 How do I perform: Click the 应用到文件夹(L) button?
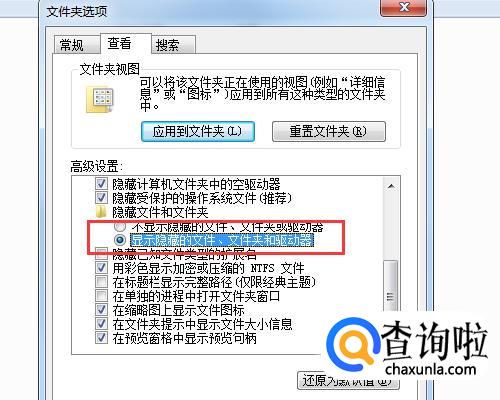pyautogui.click(x=198, y=131)
